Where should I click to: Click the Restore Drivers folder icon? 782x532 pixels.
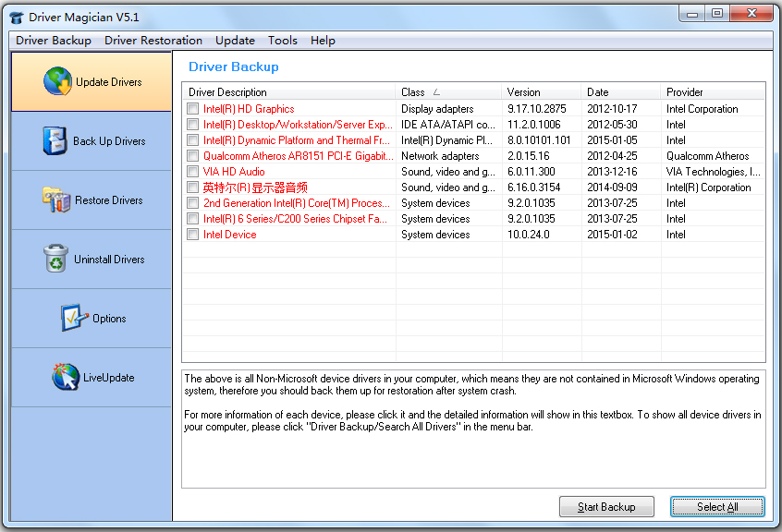click(56, 199)
